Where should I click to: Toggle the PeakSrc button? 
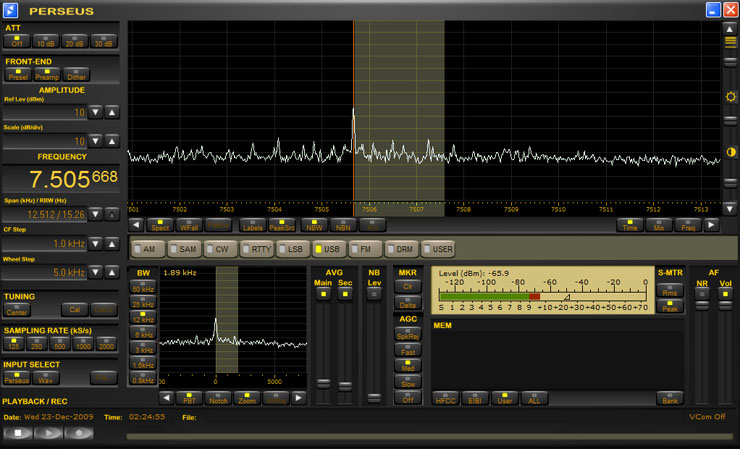pos(282,225)
